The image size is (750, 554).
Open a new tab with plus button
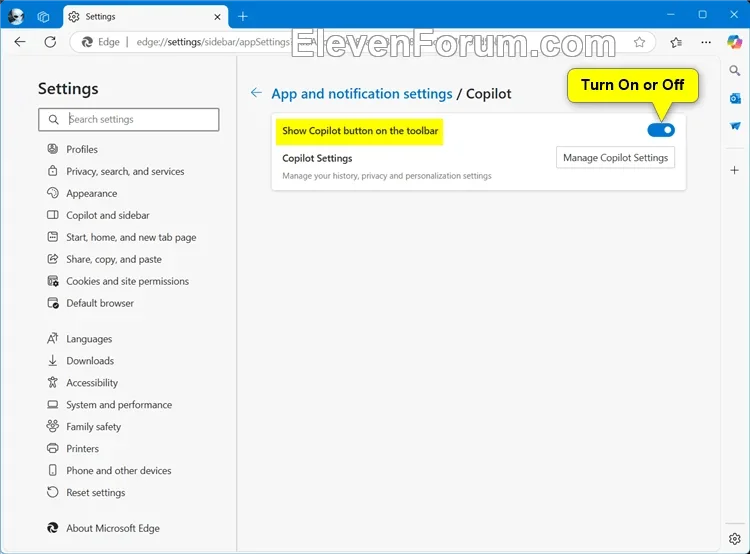(x=243, y=17)
